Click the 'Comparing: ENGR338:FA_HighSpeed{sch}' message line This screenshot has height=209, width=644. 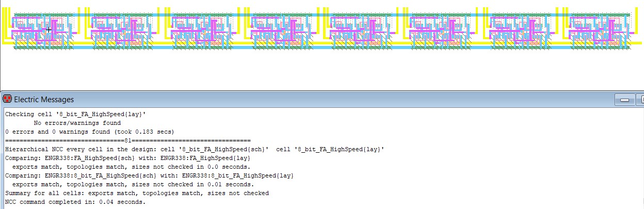[127, 158]
